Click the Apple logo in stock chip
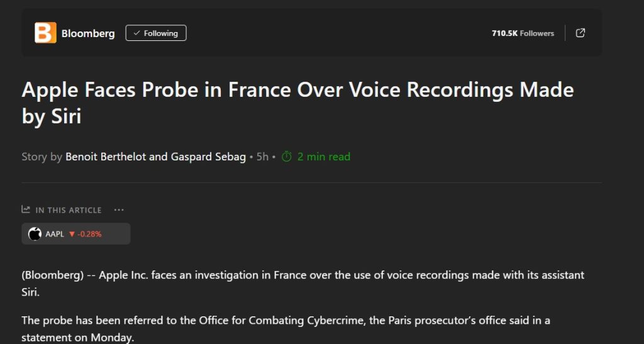 tap(35, 234)
